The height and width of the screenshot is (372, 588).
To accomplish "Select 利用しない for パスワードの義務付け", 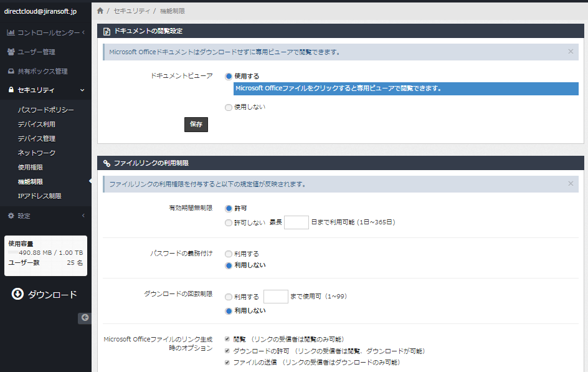I will click(x=229, y=265).
